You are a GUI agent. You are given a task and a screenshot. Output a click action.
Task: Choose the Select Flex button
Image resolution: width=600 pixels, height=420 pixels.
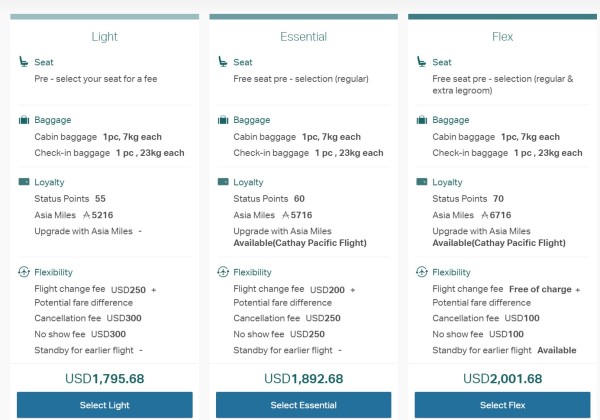502,405
